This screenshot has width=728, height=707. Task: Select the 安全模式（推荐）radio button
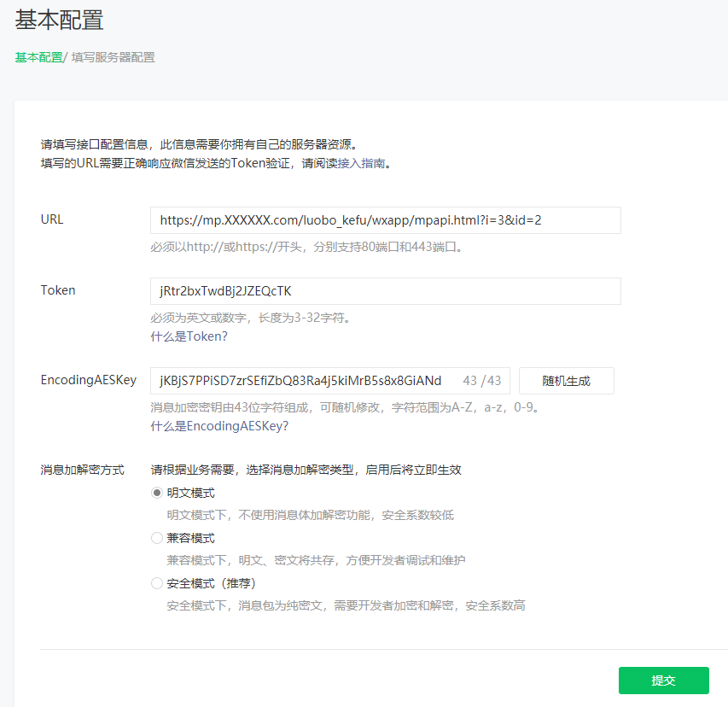[157, 583]
